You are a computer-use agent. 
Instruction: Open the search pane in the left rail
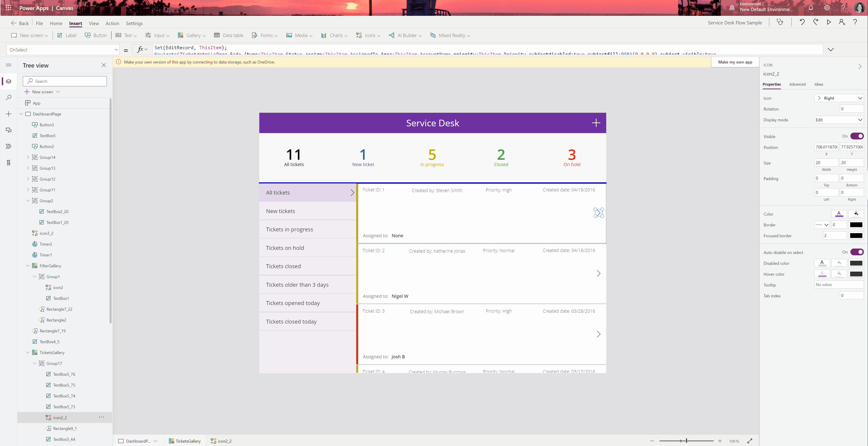[x=8, y=97]
